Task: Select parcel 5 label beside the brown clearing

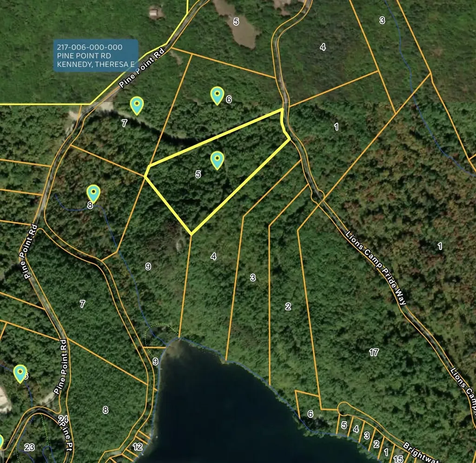Action: click(x=236, y=21)
